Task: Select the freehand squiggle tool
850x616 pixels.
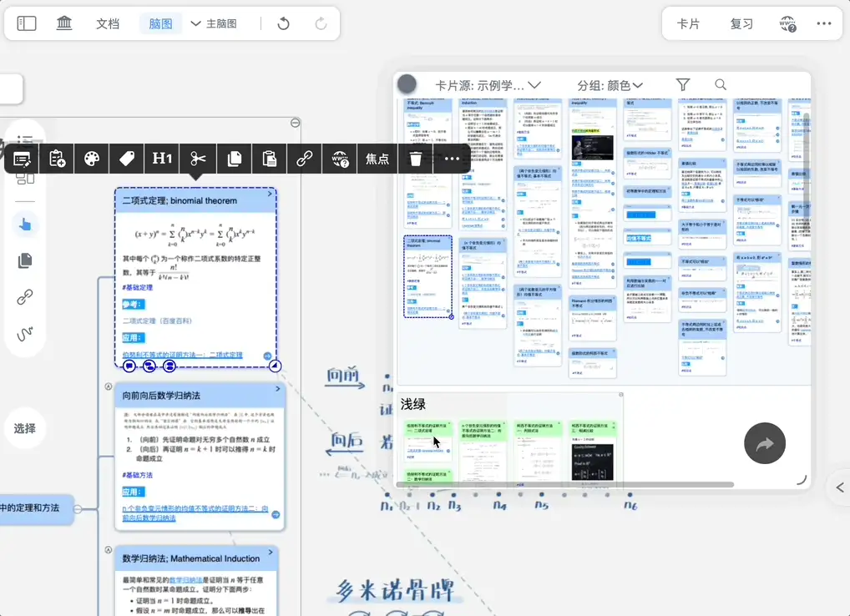Action: 25,334
